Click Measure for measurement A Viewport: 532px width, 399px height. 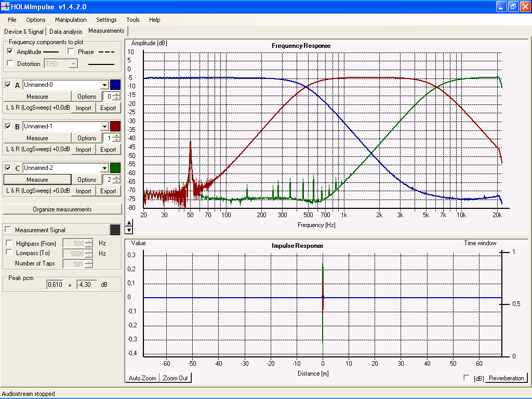pyautogui.click(x=37, y=96)
